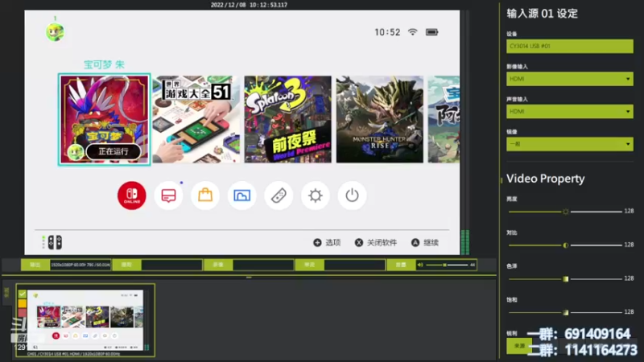Toggle the yellow square on the source thumbnail

tap(23, 303)
